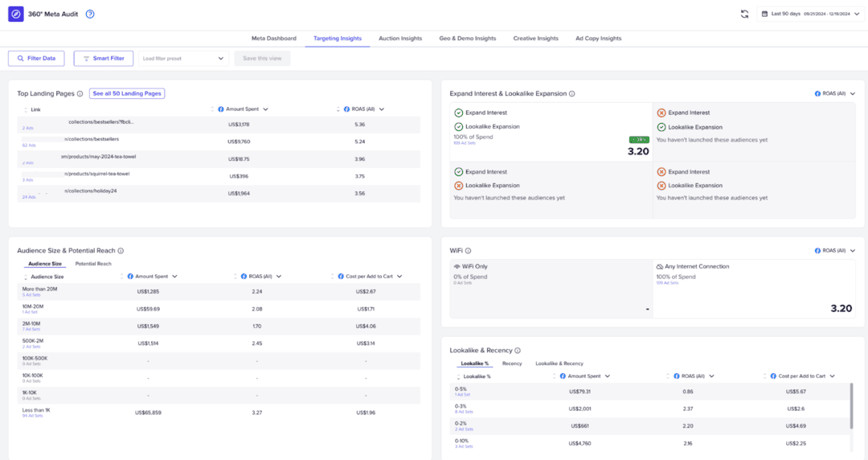Select the 0-10% lookalike row

[x=650, y=443]
